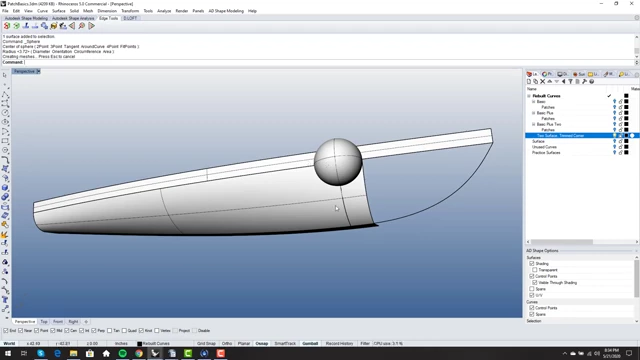Open File Explorer from the taskbar
This screenshot has height=360, width=640.
point(73,353)
